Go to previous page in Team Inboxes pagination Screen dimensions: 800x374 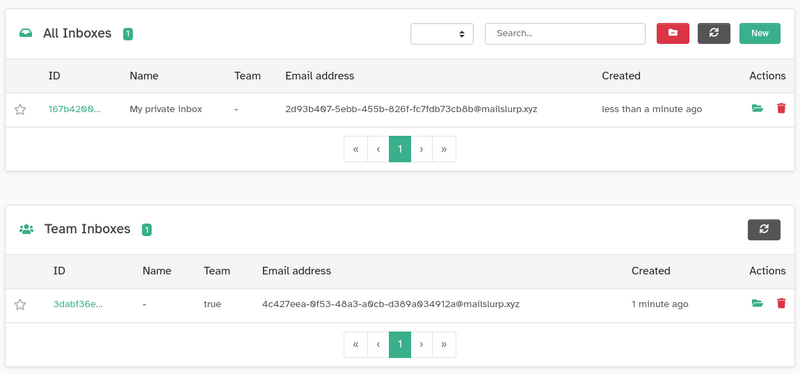click(x=378, y=344)
